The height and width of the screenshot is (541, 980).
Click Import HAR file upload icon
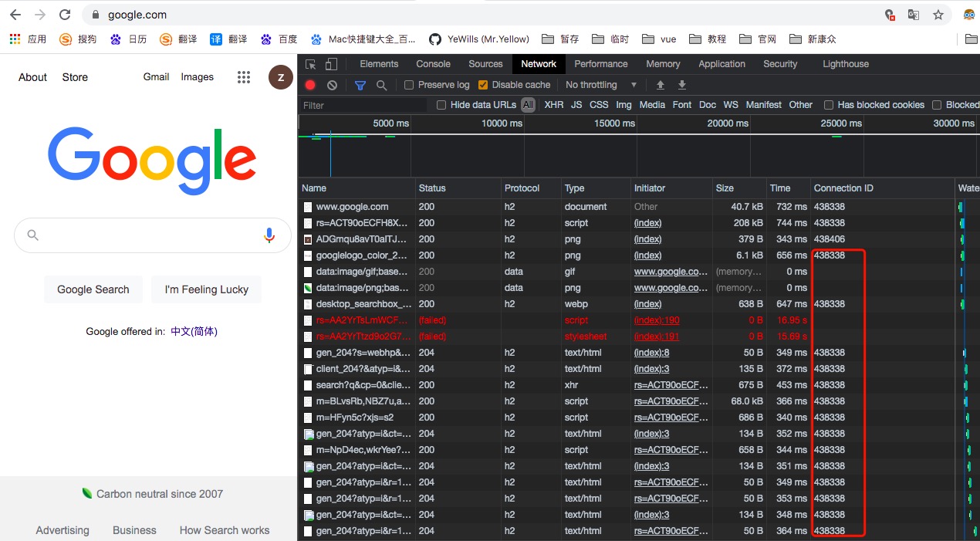point(660,85)
